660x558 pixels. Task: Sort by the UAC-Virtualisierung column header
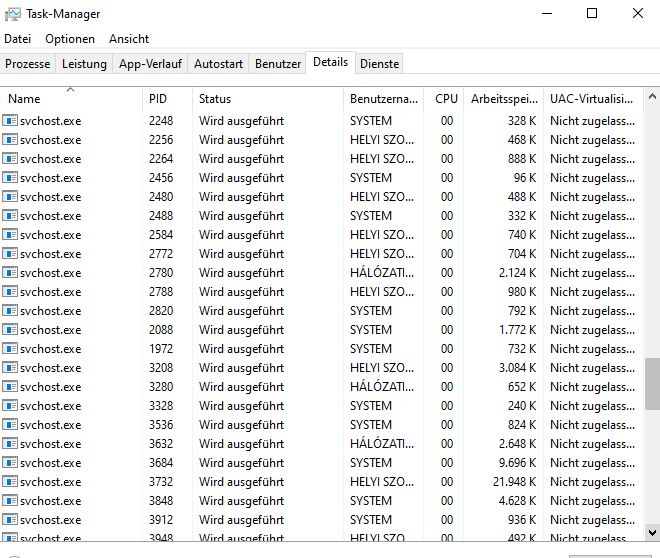click(x=593, y=98)
